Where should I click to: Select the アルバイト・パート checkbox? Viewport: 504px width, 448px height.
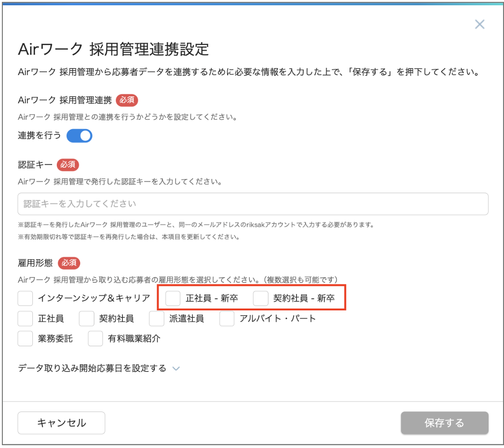pyautogui.click(x=227, y=318)
